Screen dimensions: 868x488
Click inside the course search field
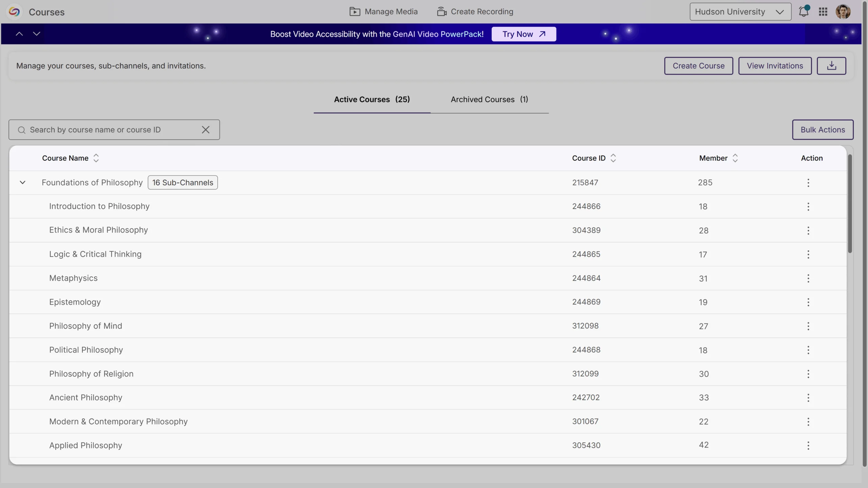tap(102, 129)
